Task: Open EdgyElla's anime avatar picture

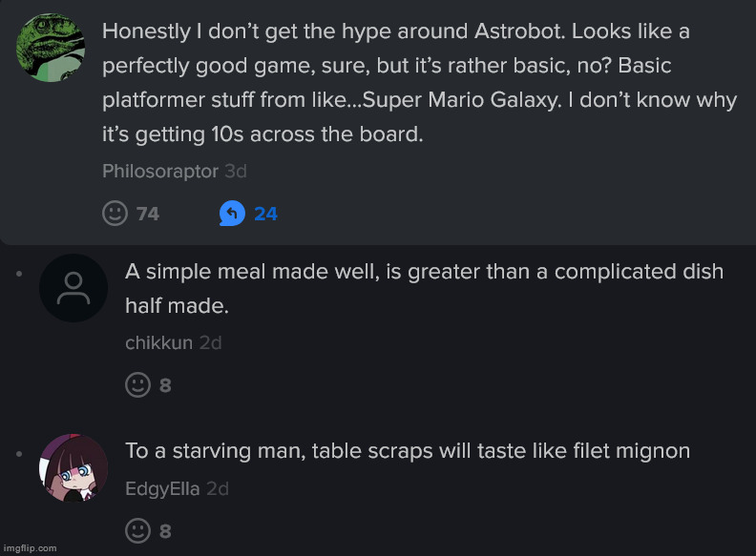Action: tap(73, 467)
